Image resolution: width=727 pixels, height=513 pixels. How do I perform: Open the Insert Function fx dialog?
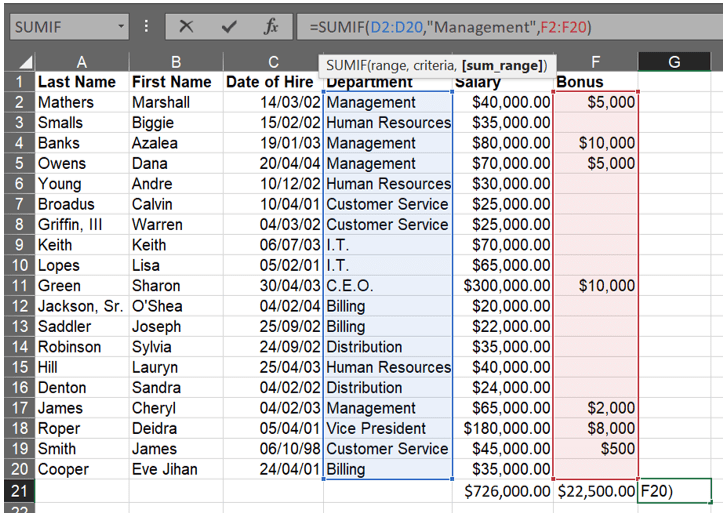point(271,26)
